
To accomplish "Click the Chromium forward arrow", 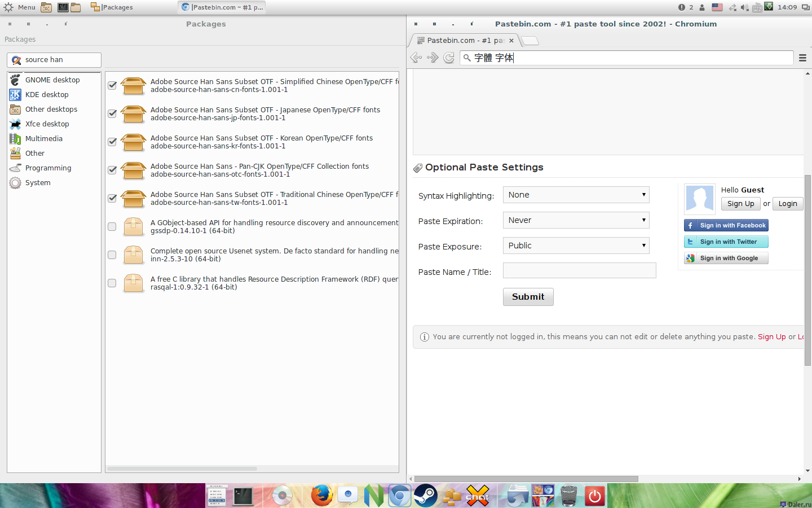I will point(433,58).
